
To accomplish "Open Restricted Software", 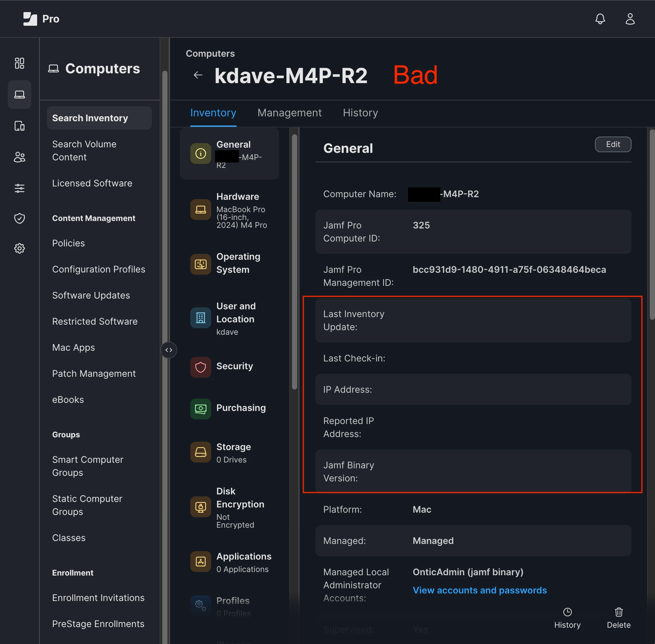I will point(95,321).
